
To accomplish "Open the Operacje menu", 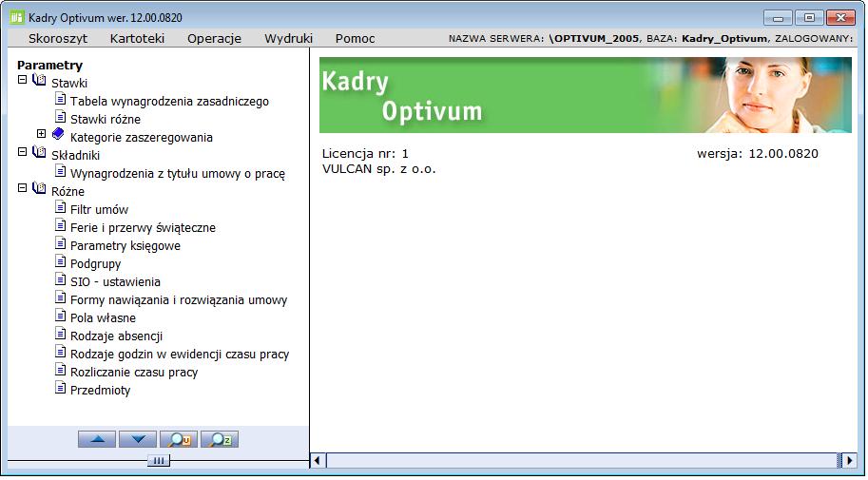I will pyautogui.click(x=214, y=39).
